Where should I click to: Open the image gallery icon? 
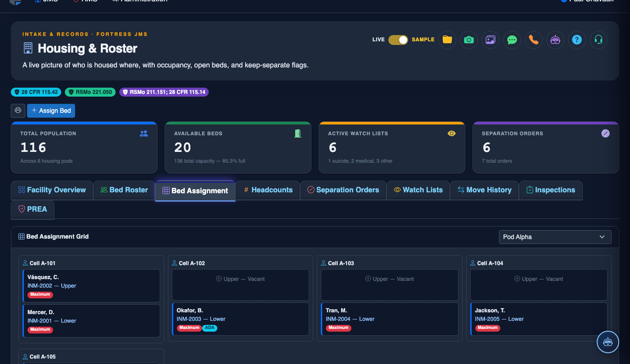click(x=490, y=40)
